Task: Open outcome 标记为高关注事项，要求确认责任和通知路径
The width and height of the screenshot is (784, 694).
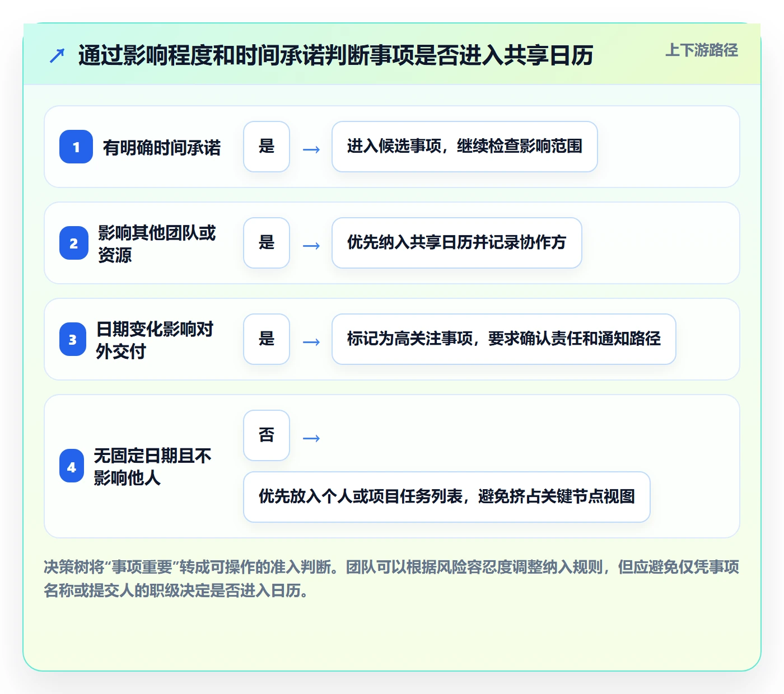Action: (x=504, y=339)
